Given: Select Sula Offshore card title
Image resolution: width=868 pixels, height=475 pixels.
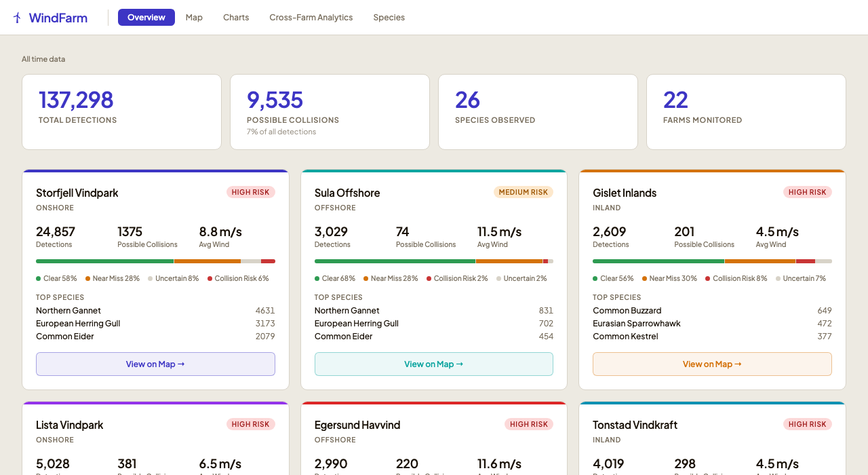Looking at the screenshot, I should 347,193.
